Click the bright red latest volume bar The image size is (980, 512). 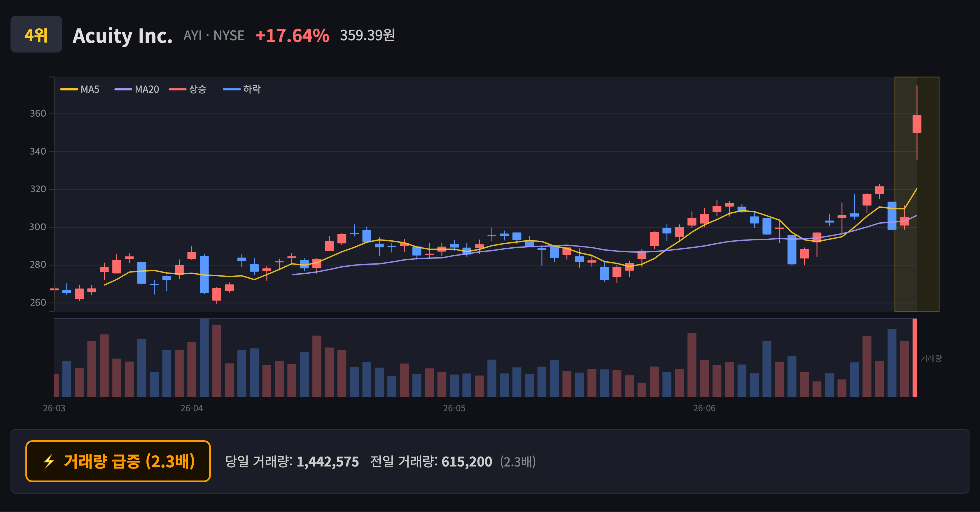[915, 358]
